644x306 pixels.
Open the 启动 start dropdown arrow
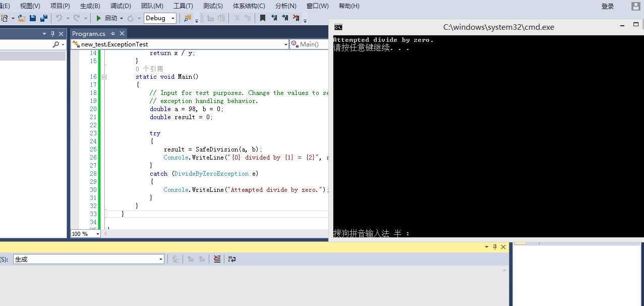[x=121, y=18]
